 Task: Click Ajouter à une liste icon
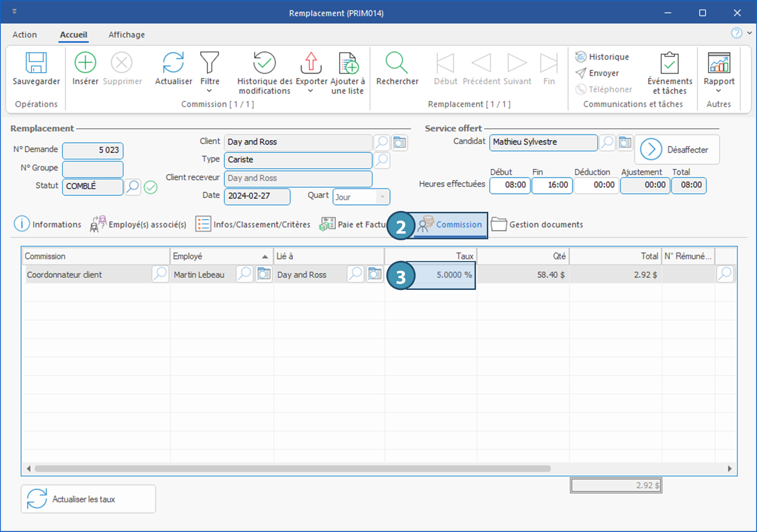tap(348, 63)
